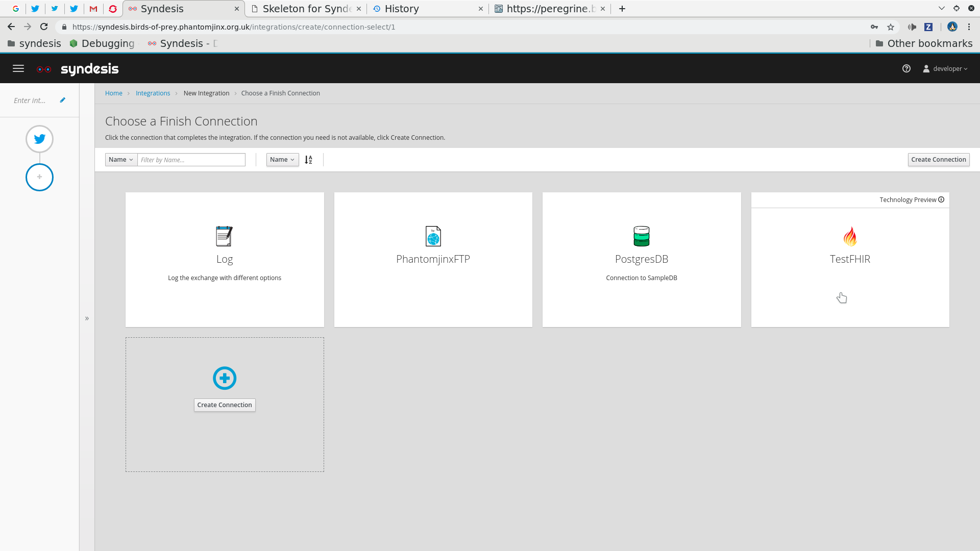Open the tab search chevron
The width and height of the screenshot is (980, 551).
point(942,8)
